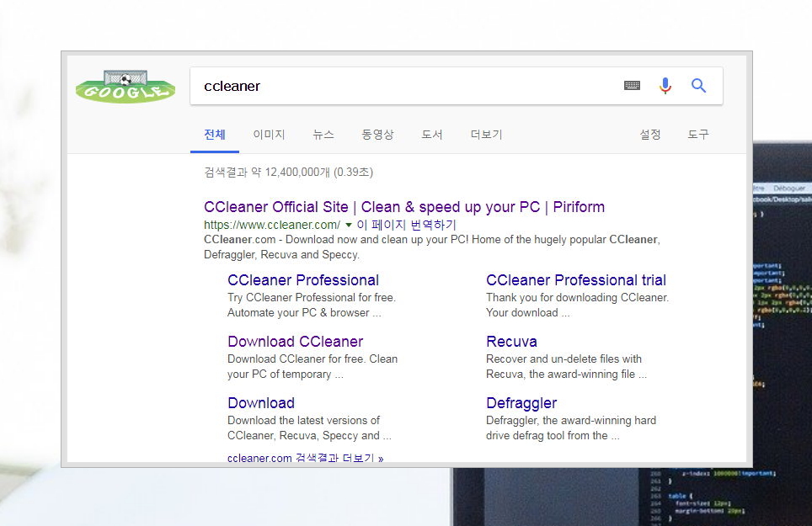Click 'Defraggler, the award-winning hard' description
Viewport: 812px width, 526px height.
tap(571, 428)
